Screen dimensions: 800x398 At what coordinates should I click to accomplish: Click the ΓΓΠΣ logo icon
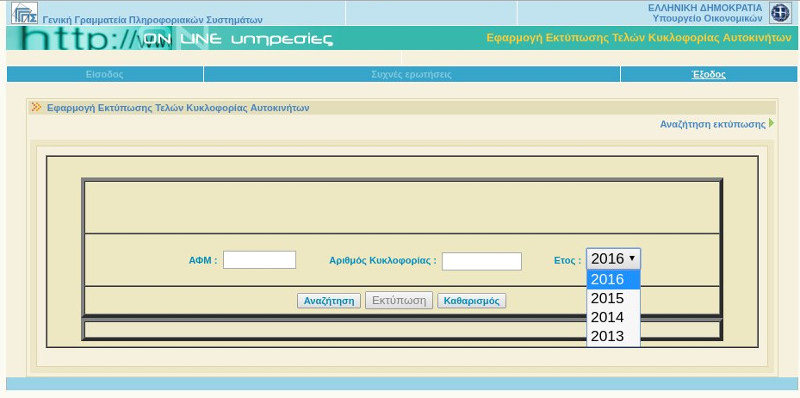point(24,13)
